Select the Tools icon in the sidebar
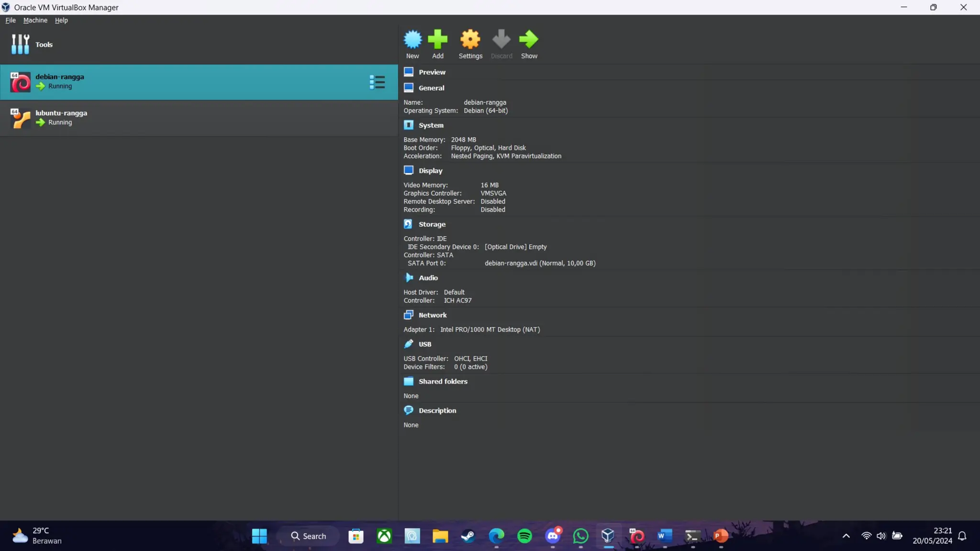 pos(20,44)
